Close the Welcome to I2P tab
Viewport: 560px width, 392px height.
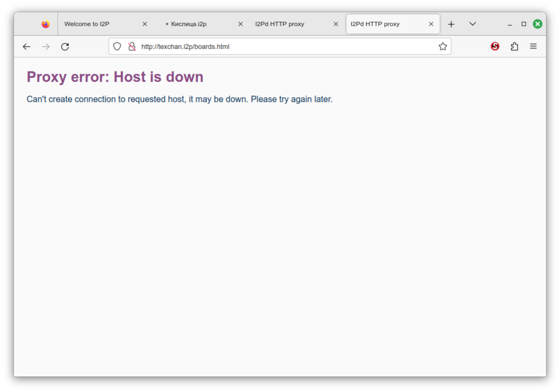pyautogui.click(x=145, y=24)
